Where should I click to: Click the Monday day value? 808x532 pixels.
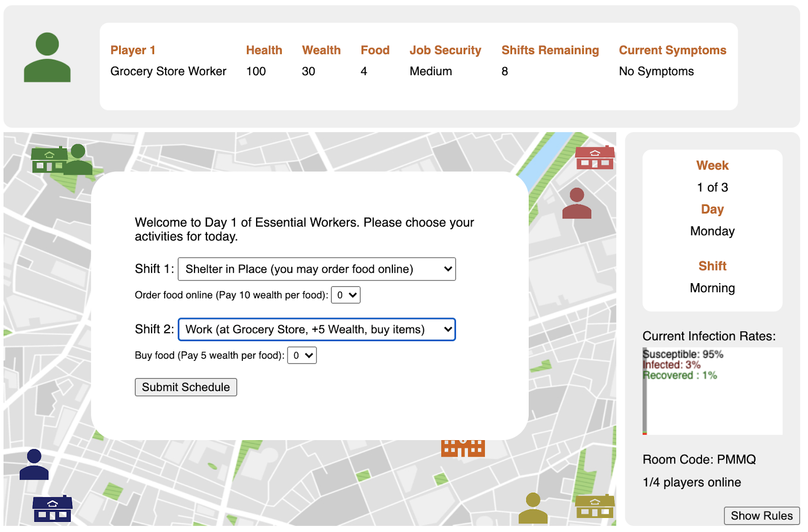[x=713, y=231]
